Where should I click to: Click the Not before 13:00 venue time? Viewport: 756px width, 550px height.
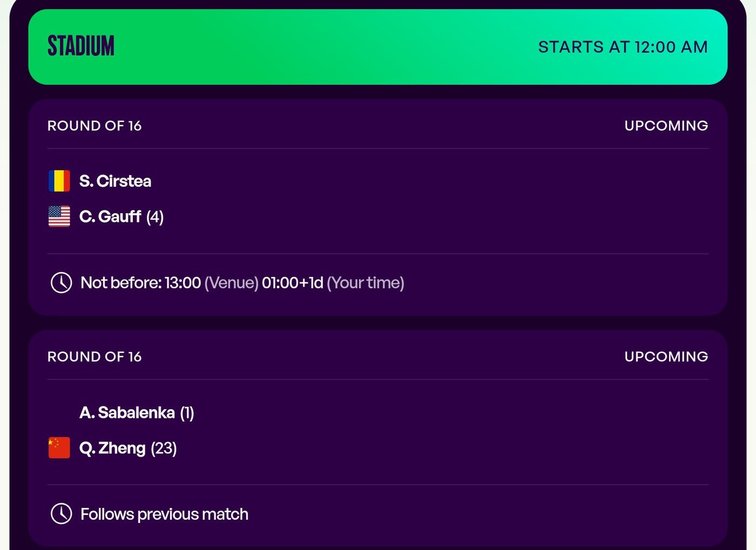[x=170, y=283]
